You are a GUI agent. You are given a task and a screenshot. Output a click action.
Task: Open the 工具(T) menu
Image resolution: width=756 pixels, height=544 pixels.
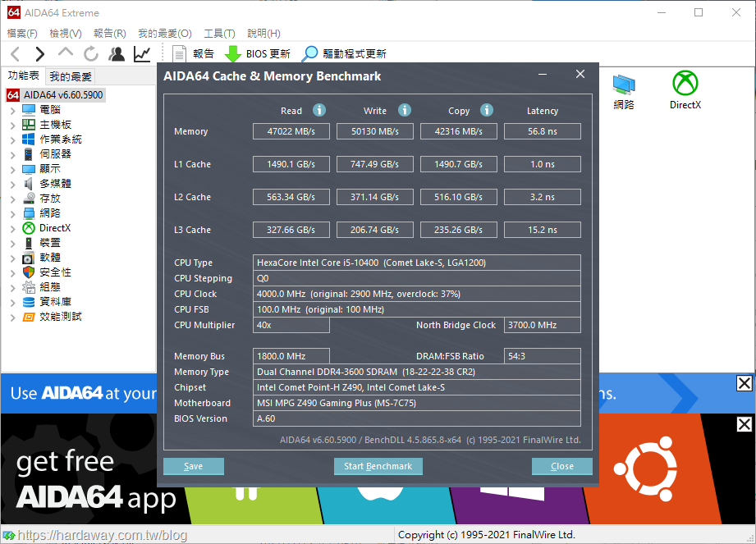[219, 34]
